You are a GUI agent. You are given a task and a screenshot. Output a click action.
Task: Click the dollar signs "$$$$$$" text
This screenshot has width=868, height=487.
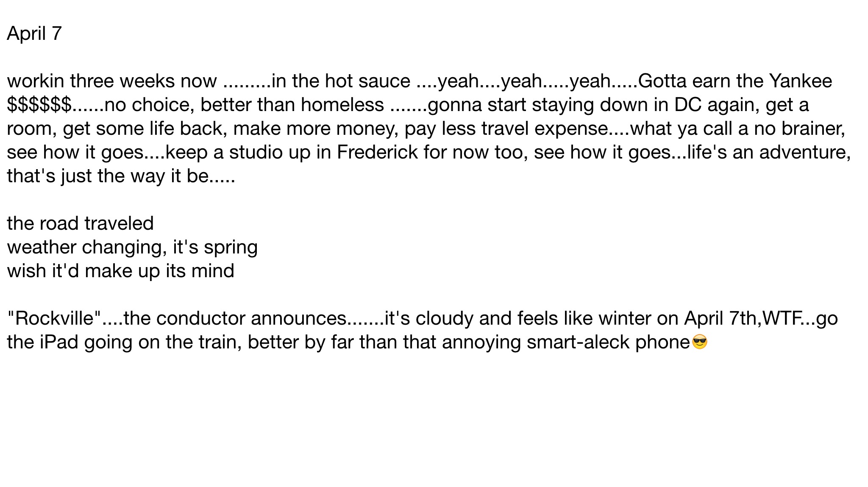pos(39,105)
